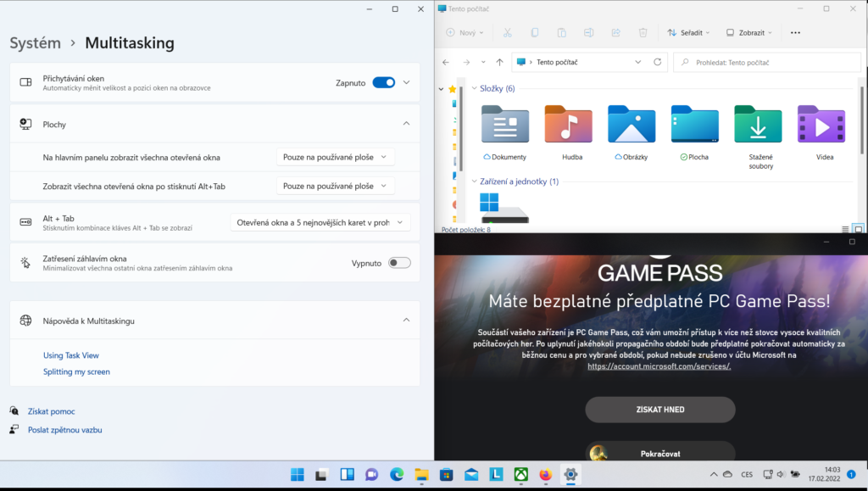Select the Stažené soubory folder
868x491 pixels.
[x=759, y=137]
